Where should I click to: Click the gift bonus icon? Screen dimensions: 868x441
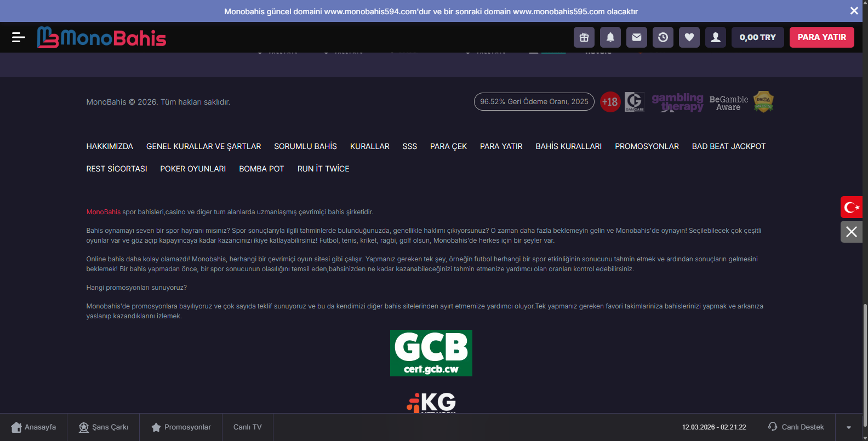pyautogui.click(x=584, y=37)
